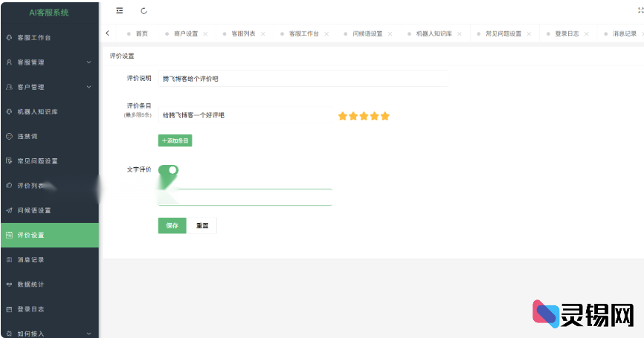Click the 客户管理 sidebar icon

click(x=9, y=87)
